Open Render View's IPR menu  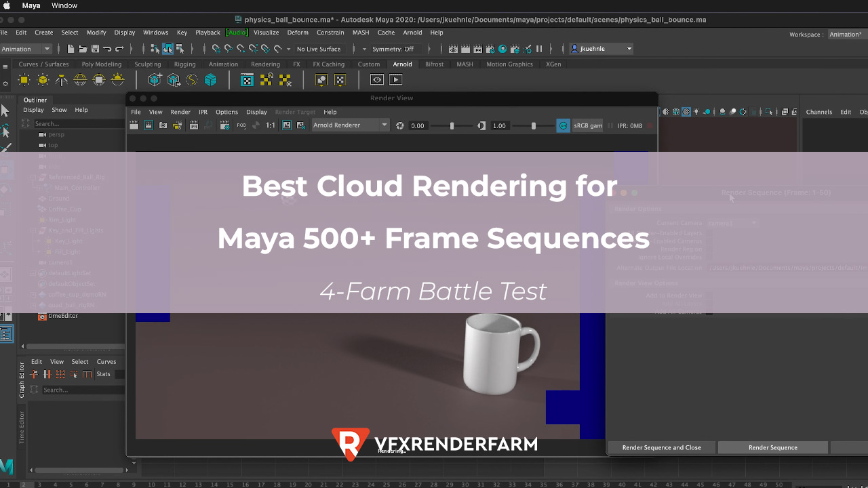pyautogui.click(x=203, y=112)
